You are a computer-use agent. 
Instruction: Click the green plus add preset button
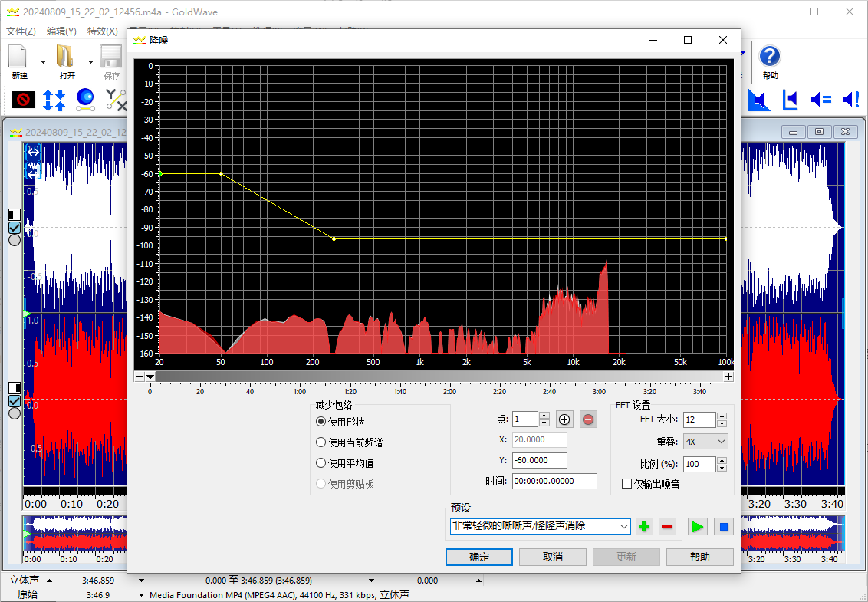tap(644, 527)
